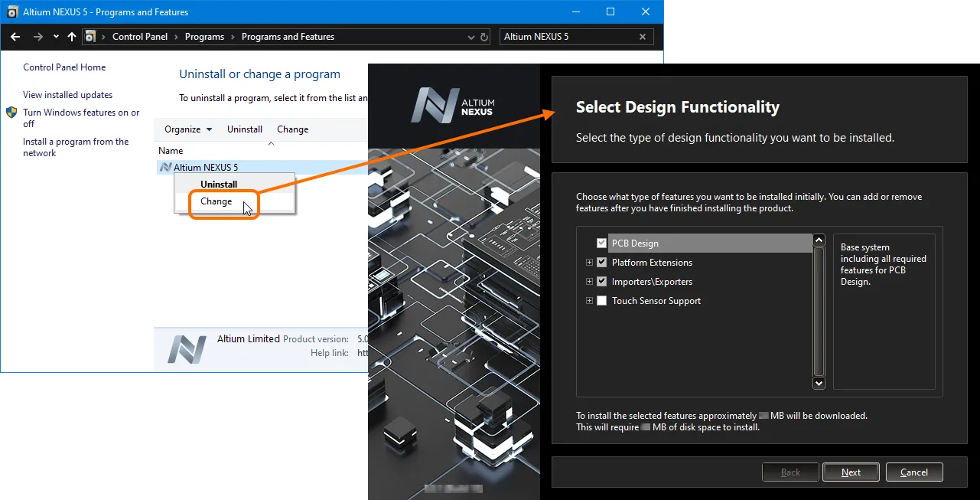Click the Control Panel icon in the address bar
The height and width of the screenshot is (500, 980).
point(90,37)
